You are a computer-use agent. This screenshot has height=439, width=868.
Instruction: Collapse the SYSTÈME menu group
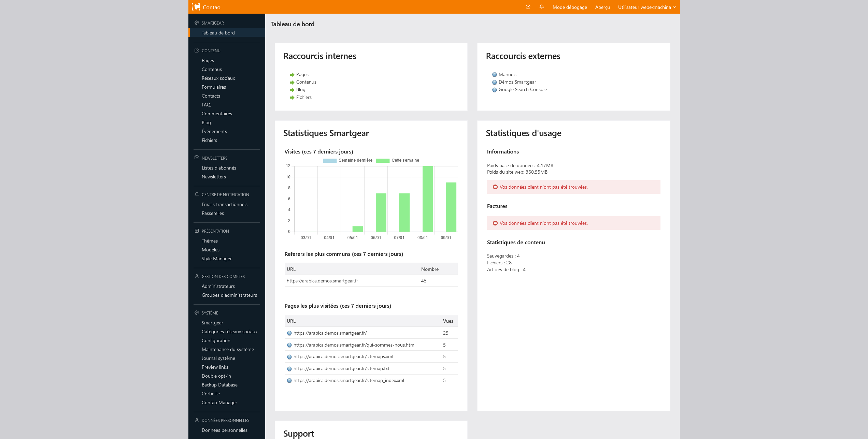[x=210, y=313]
